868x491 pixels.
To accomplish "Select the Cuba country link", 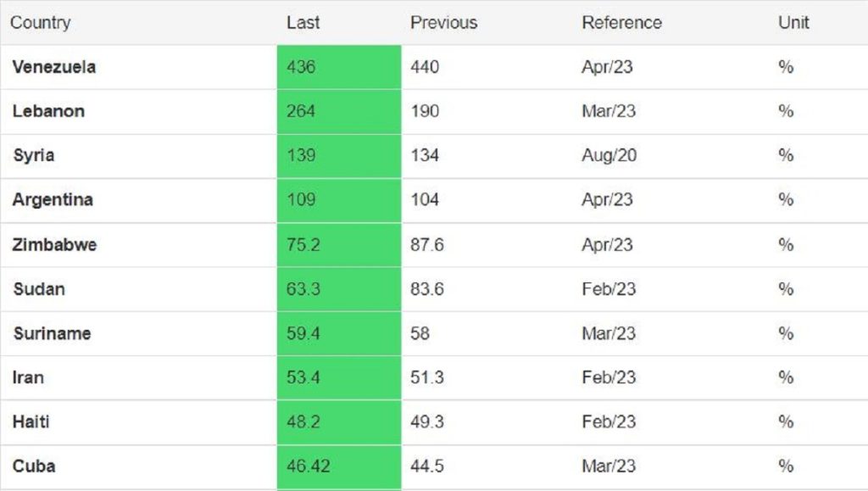I will [x=34, y=466].
